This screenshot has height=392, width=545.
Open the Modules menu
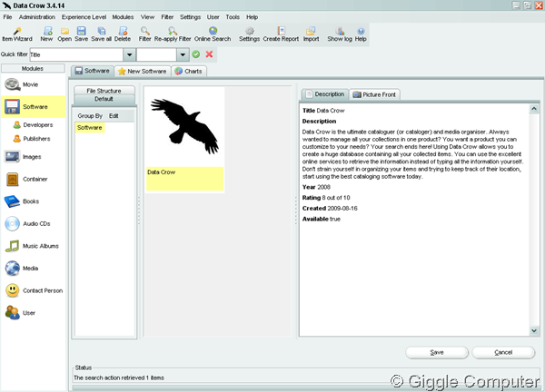tap(123, 17)
